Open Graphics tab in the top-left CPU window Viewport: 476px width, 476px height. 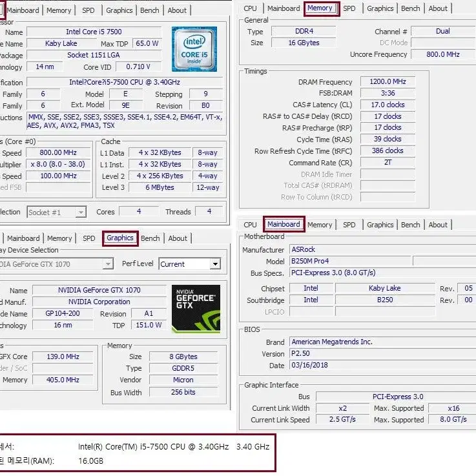tap(119, 10)
